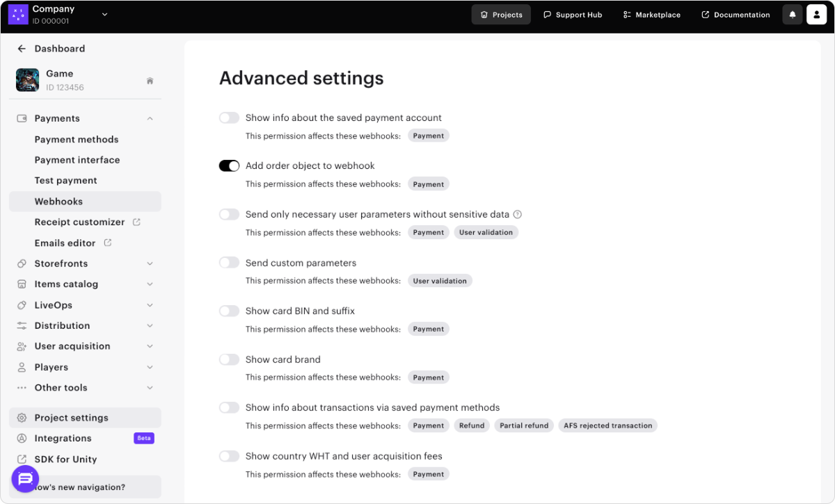835x504 pixels.
Task: Click the Other tools ellipsis icon
Action: coord(22,388)
